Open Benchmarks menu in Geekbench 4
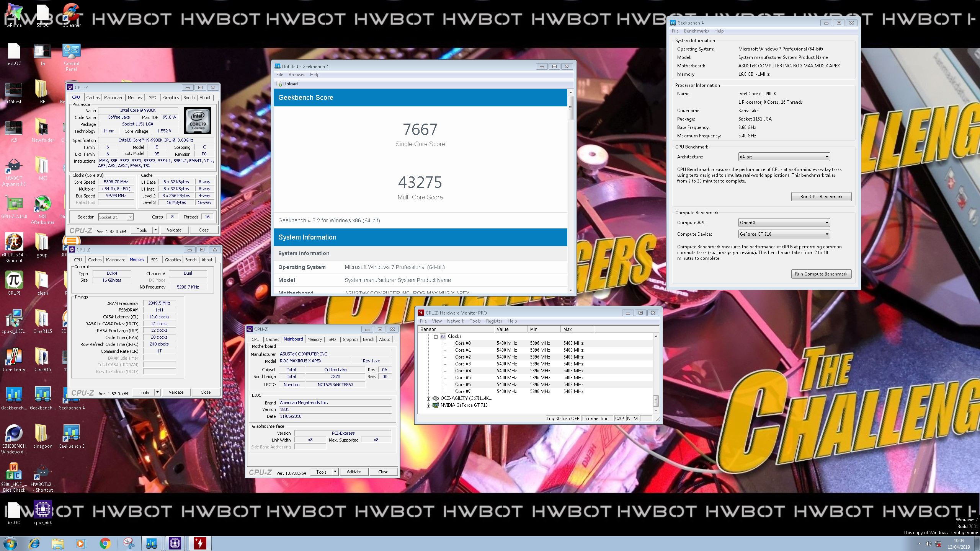 696,31
